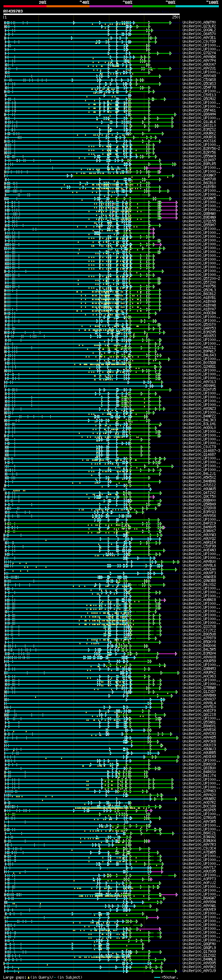This screenshot has width=222, height=980.
Task: Select hit label UniRef100_B9EHN9
Action: 199,217
